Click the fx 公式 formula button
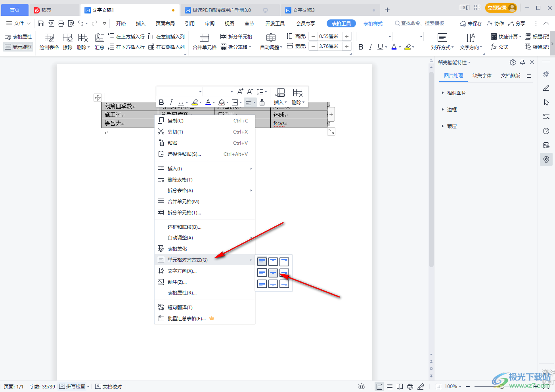The width and height of the screenshot is (555, 392). pos(499,47)
